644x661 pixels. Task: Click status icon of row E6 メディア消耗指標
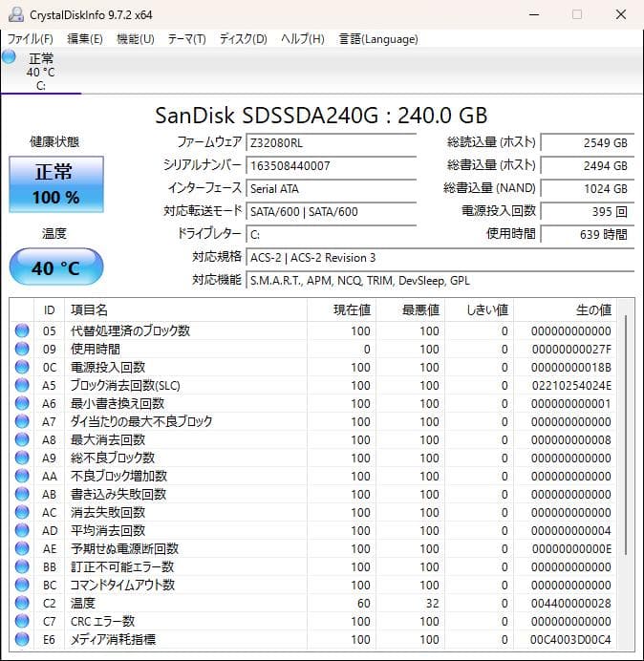click(22, 639)
